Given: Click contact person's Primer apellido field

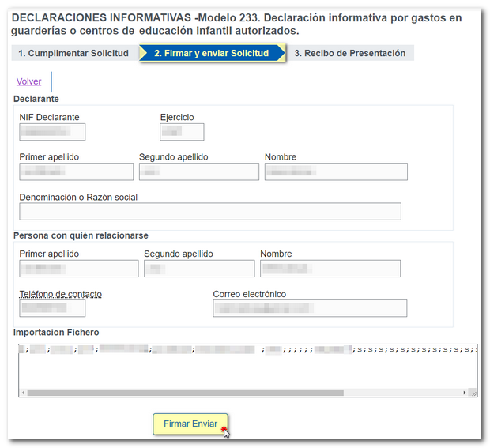Looking at the screenshot, I should [79, 269].
